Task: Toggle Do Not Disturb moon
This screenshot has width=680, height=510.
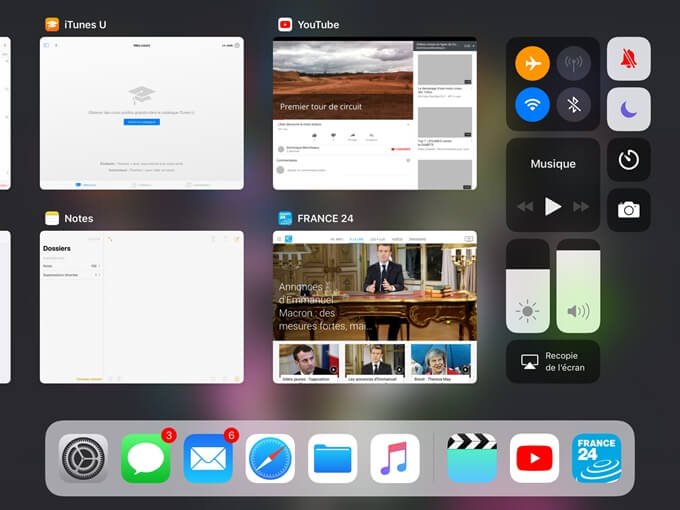Action: tap(628, 109)
